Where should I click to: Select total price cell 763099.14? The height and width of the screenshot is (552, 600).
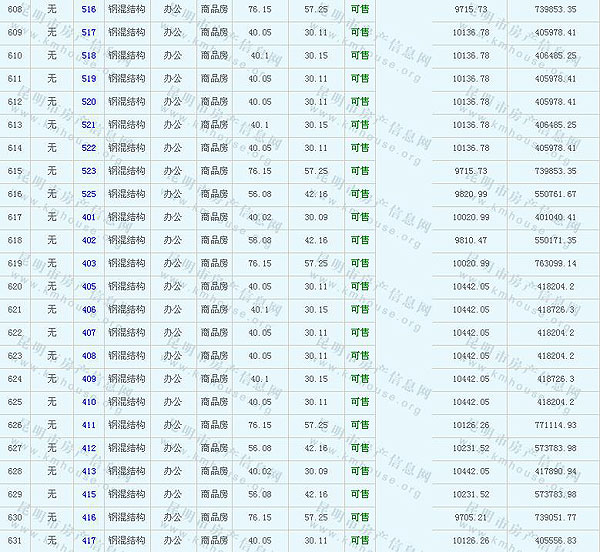(556, 263)
